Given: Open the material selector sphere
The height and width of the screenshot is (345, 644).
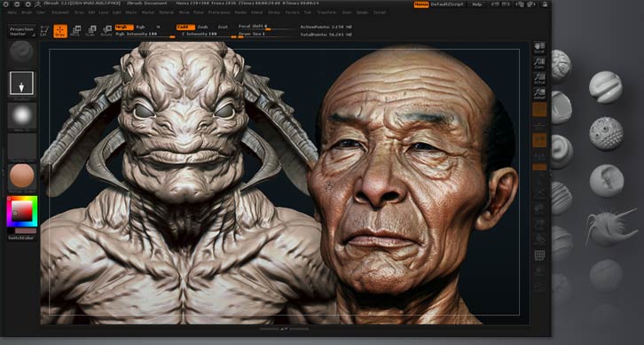Looking at the screenshot, I should (22, 176).
